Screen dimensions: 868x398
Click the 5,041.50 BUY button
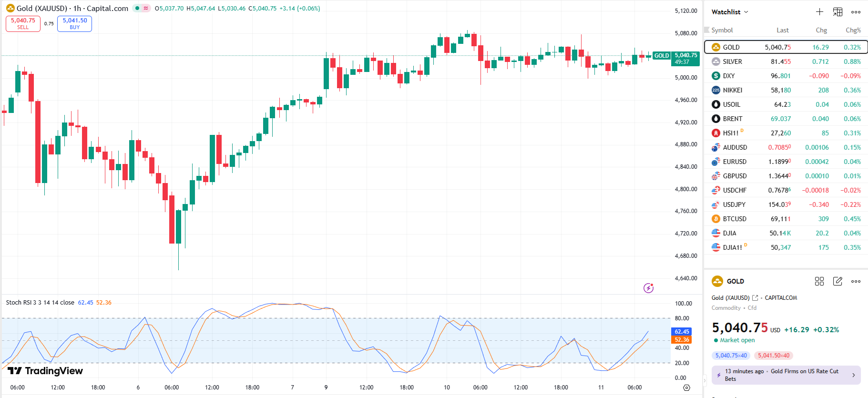74,23
